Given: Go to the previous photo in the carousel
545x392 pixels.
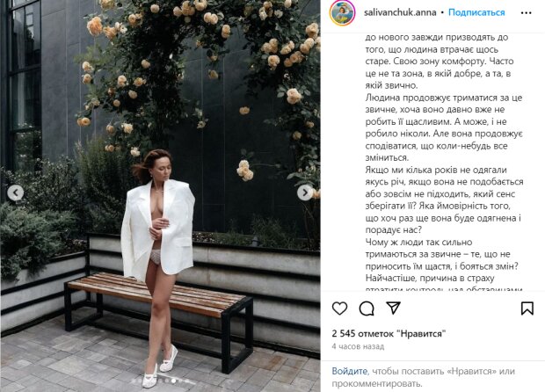Looking at the screenshot, I should pyautogui.click(x=16, y=192).
